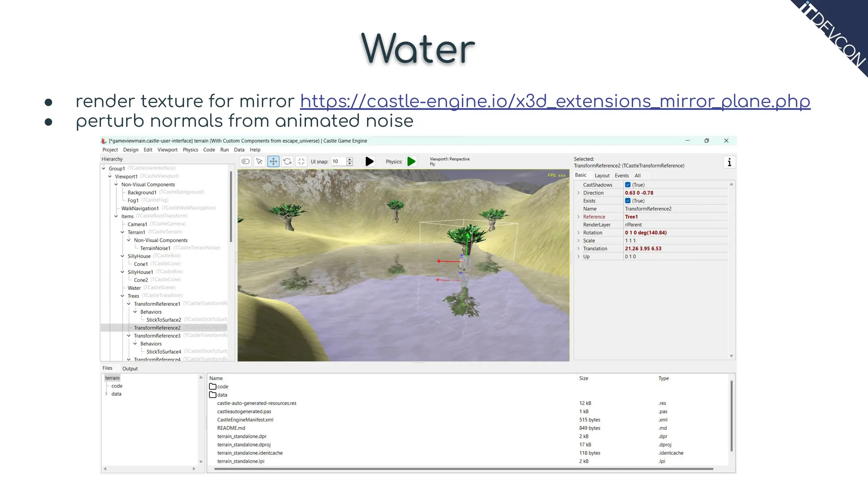868x488 pixels.
Task: Select terrain_standalone.dproj file
Action: tap(244, 445)
